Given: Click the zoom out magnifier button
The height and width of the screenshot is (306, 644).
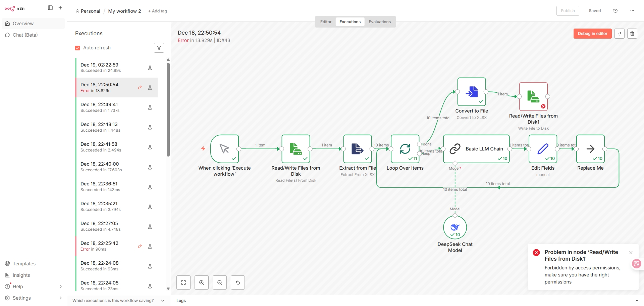Looking at the screenshot, I should pos(220,282).
